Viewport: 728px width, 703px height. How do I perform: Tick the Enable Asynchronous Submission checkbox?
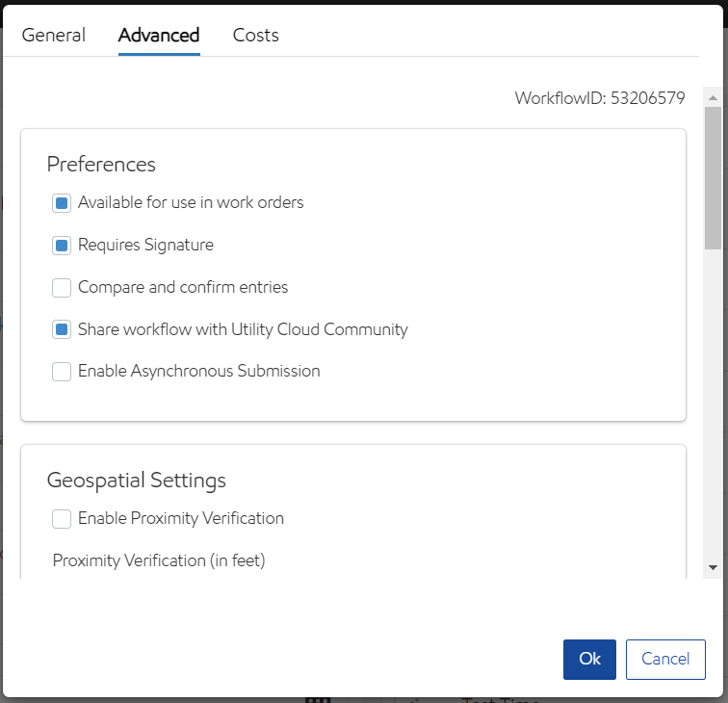62,372
